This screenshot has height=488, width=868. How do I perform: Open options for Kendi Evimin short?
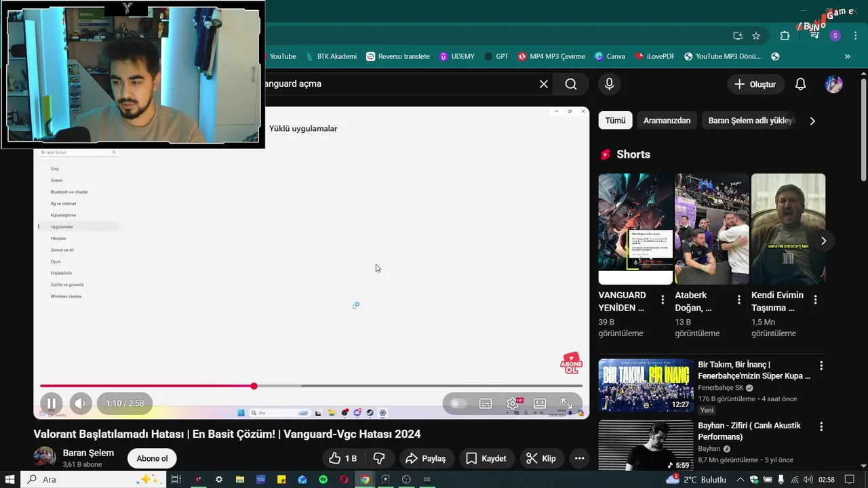[815, 300]
